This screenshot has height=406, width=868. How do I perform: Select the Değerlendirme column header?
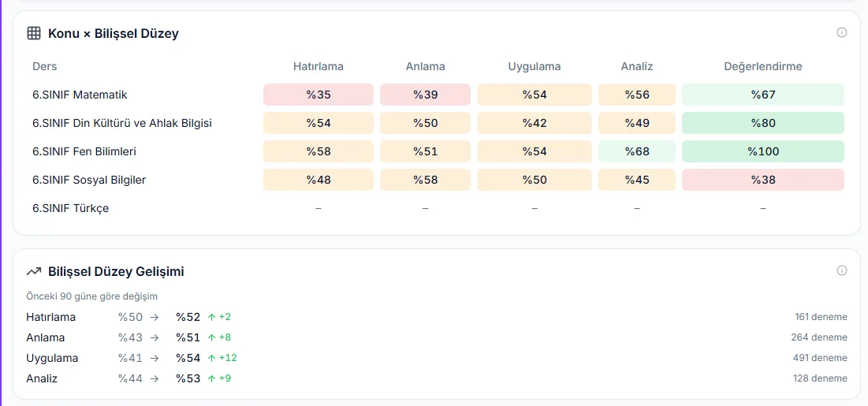763,66
